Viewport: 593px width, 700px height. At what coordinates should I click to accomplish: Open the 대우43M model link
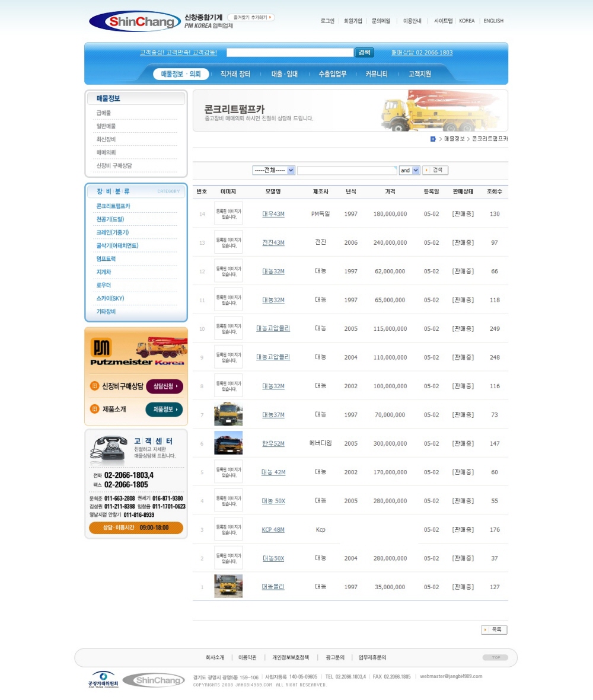pyautogui.click(x=273, y=214)
